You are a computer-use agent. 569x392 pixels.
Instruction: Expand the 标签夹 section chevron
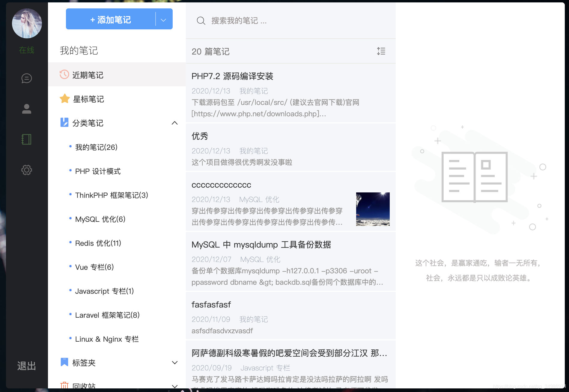175,363
